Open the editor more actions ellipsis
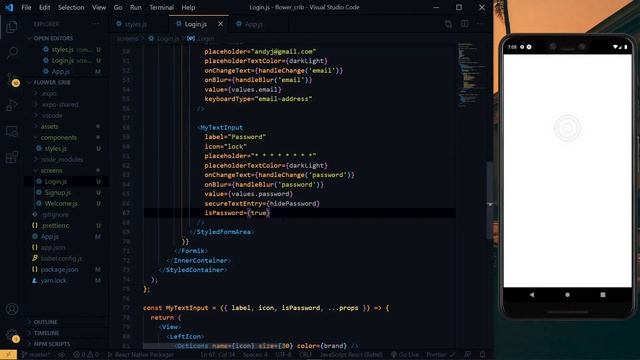640x360 pixels. (480, 24)
